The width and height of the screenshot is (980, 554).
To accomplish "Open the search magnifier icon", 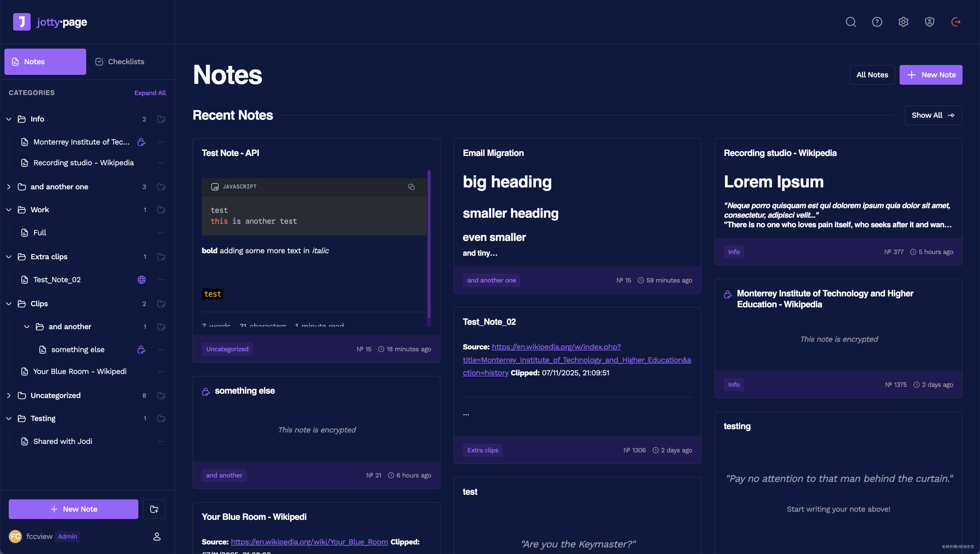I will pos(851,22).
